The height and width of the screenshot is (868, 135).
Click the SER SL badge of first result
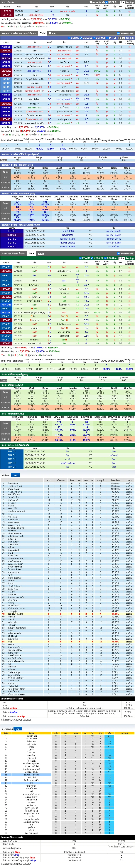6,47
